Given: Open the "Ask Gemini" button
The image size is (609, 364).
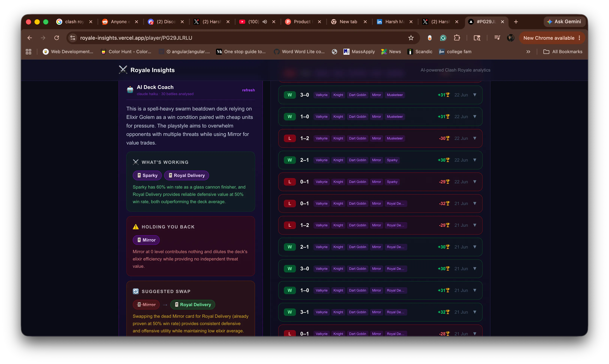Looking at the screenshot, I should click(x=564, y=22).
